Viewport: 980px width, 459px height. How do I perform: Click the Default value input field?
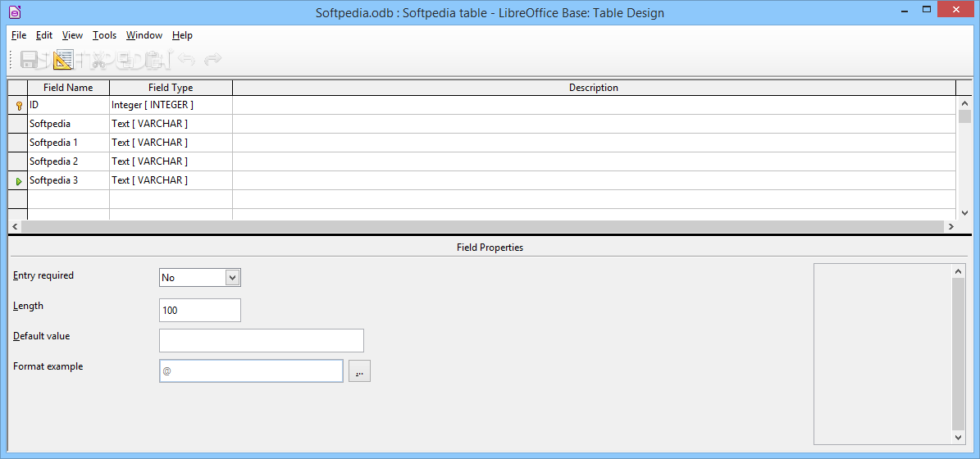[262, 340]
